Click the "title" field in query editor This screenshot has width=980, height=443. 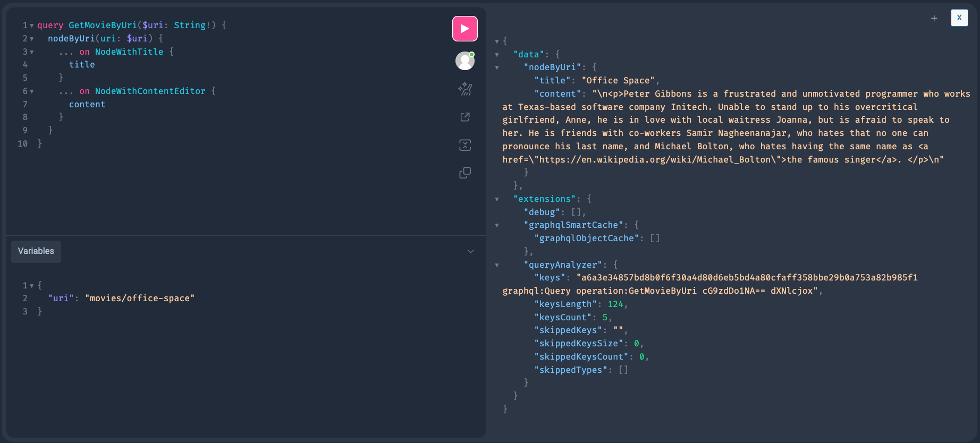click(x=82, y=64)
